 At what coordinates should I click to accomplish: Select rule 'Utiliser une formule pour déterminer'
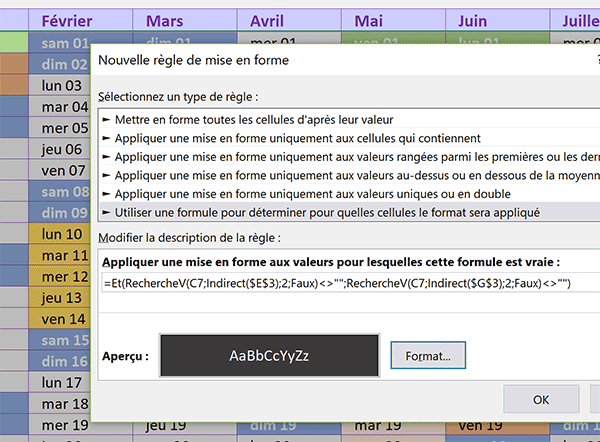(x=350, y=212)
